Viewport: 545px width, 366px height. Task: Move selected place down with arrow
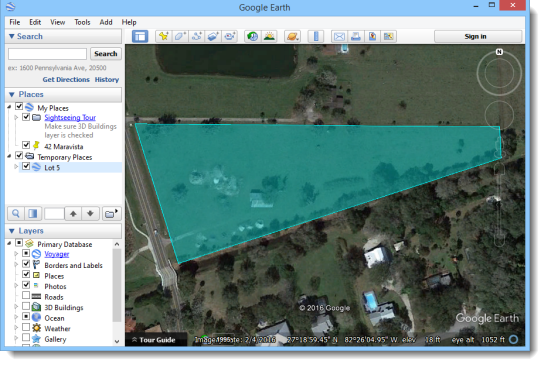tap(90, 213)
